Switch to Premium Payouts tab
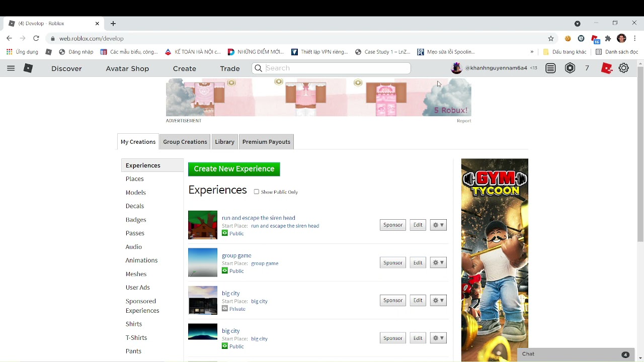Viewport: 644px width, 362px height. pyautogui.click(x=266, y=142)
